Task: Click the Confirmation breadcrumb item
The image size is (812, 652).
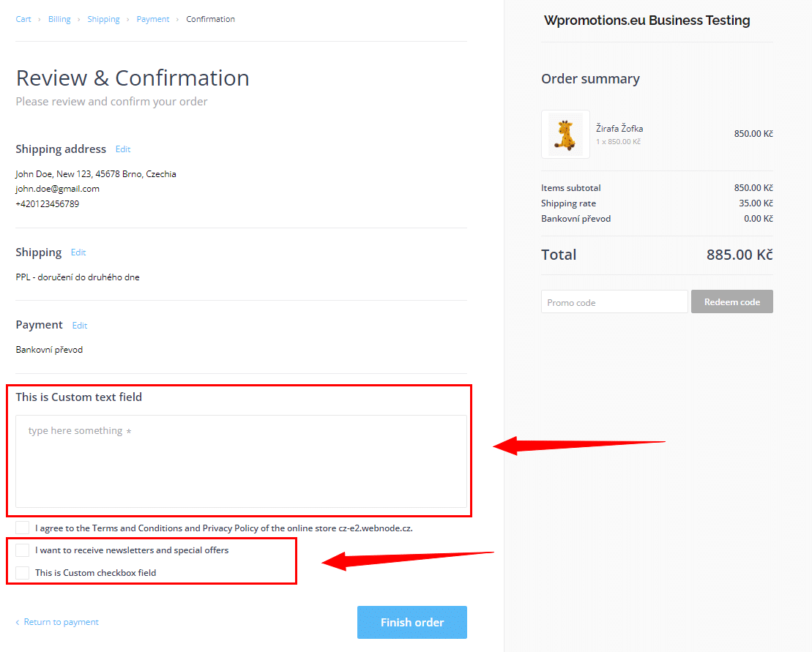Action: pyautogui.click(x=210, y=19)
